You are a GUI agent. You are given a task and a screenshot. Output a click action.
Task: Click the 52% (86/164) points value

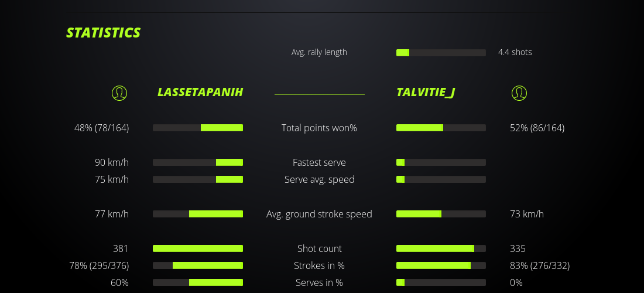(x=537, y=128)
